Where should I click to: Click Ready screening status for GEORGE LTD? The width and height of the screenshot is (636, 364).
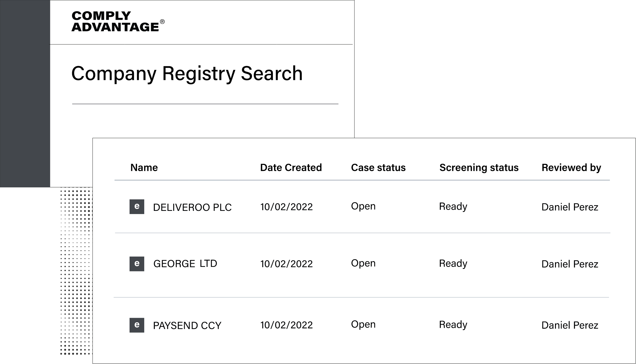pos(453,263)
